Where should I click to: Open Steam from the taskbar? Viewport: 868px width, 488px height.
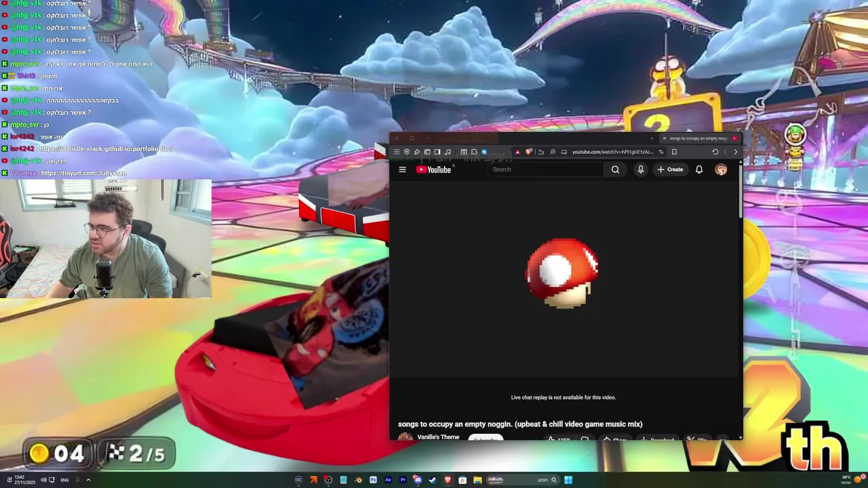(x=433, y=480)
